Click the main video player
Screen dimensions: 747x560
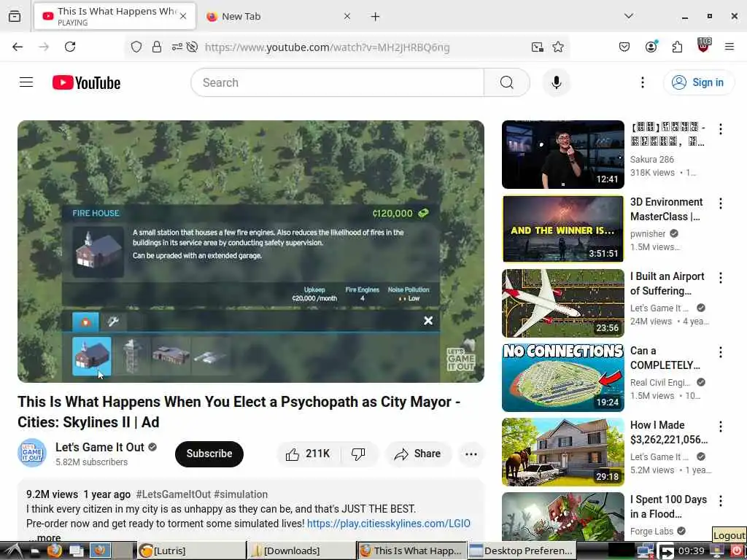[x=251, y=251]
